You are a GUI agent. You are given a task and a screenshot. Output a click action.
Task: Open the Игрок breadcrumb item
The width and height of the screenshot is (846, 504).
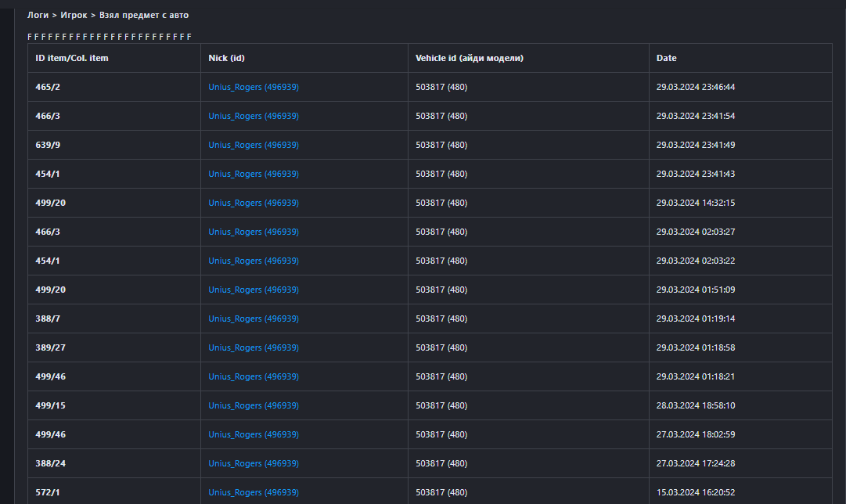(x=74, y=15)
